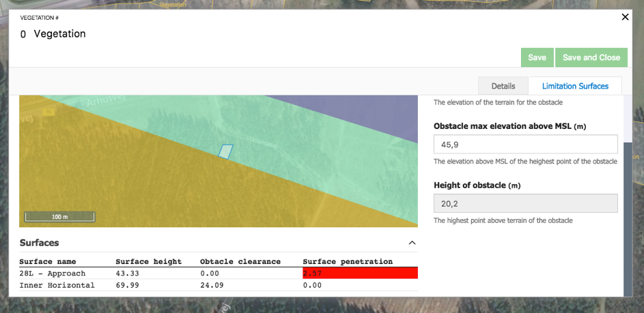Click the Surface height column header
Image resolution: width=644 pixels, height=313 pixels.
click(x=149, y=261)
